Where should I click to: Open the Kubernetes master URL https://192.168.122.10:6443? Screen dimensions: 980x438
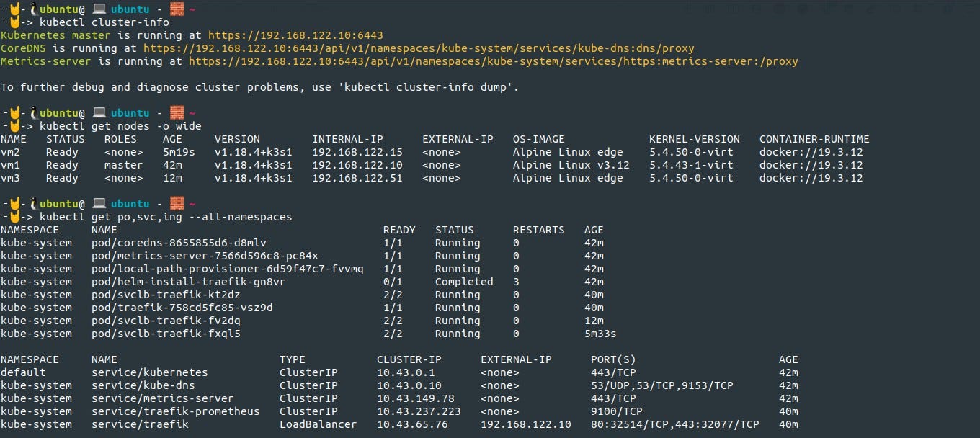click(295, 35)
